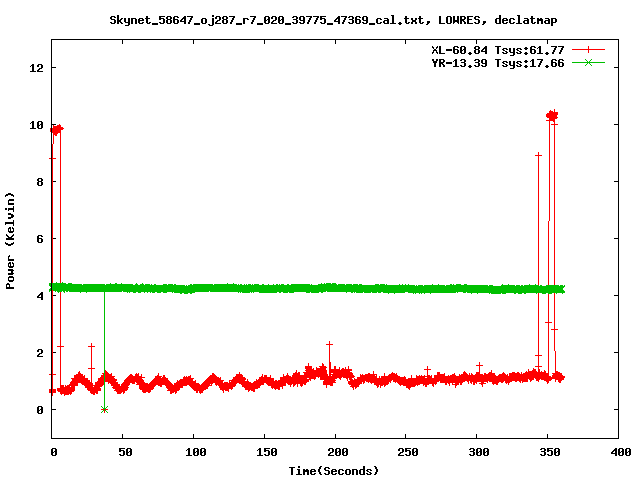Click the red legend line sample
Screen dimensions: 640x480
588,50
